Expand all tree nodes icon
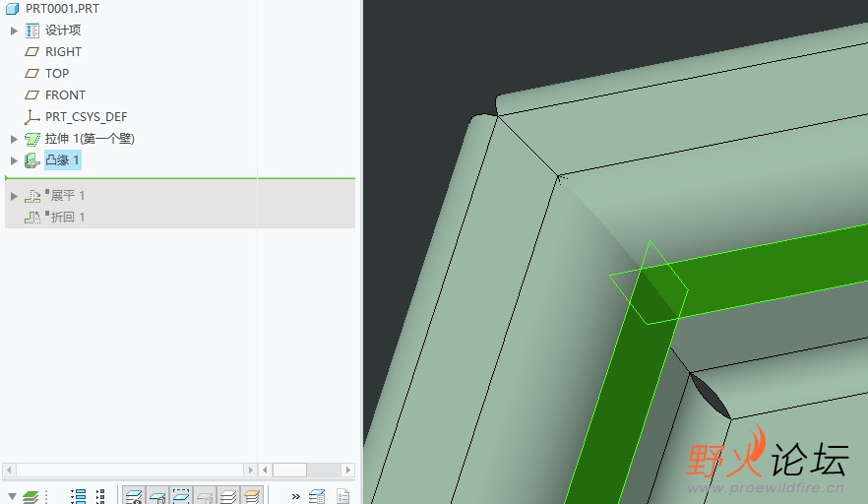This screenshot has height=504, width=868. 79,496
